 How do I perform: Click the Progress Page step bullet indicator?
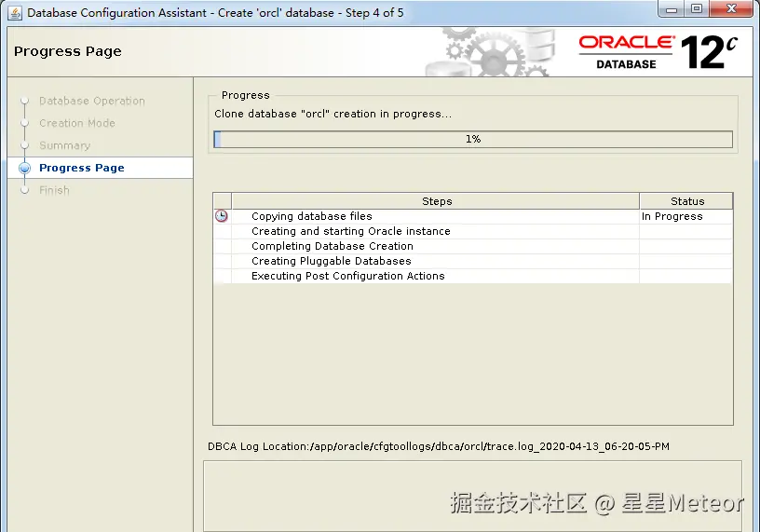point(25,168)
